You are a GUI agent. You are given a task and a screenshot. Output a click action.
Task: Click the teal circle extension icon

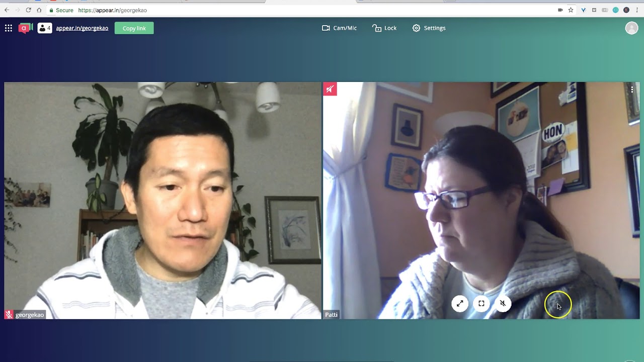[615, 10]
